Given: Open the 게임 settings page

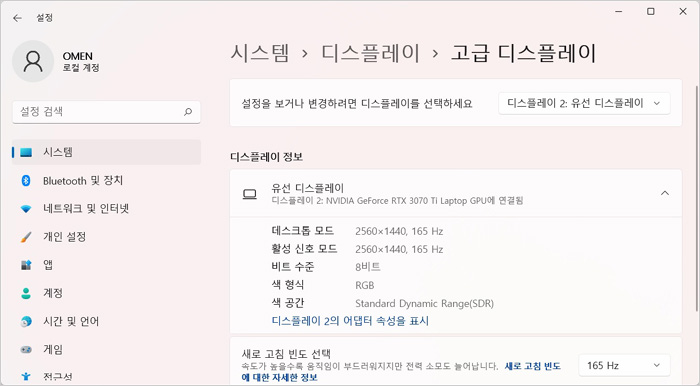Looking at the screenshot, I should pyautogui.click(x=106, y=349).
